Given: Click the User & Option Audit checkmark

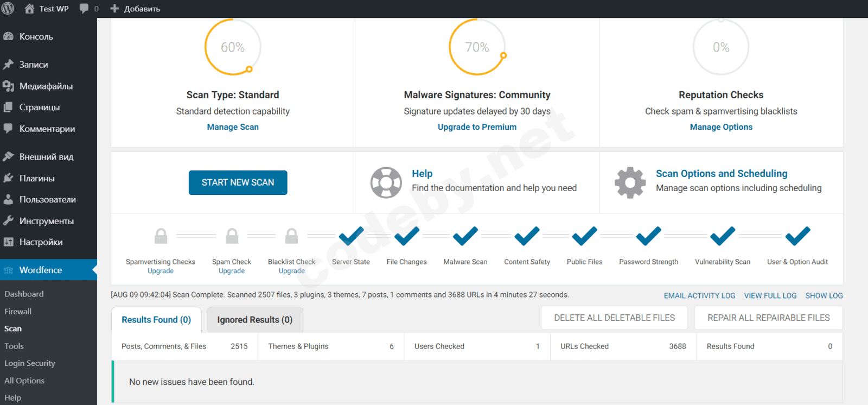Looking at the screenshot, I should (x=797, y=236).
